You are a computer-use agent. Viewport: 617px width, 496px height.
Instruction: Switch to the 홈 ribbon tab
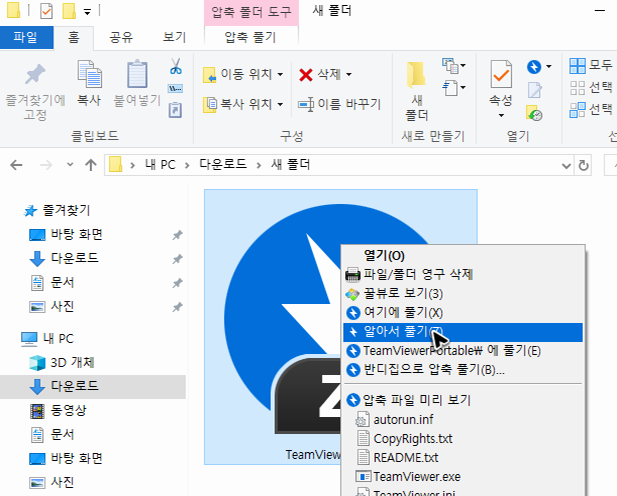click(74, 37)
